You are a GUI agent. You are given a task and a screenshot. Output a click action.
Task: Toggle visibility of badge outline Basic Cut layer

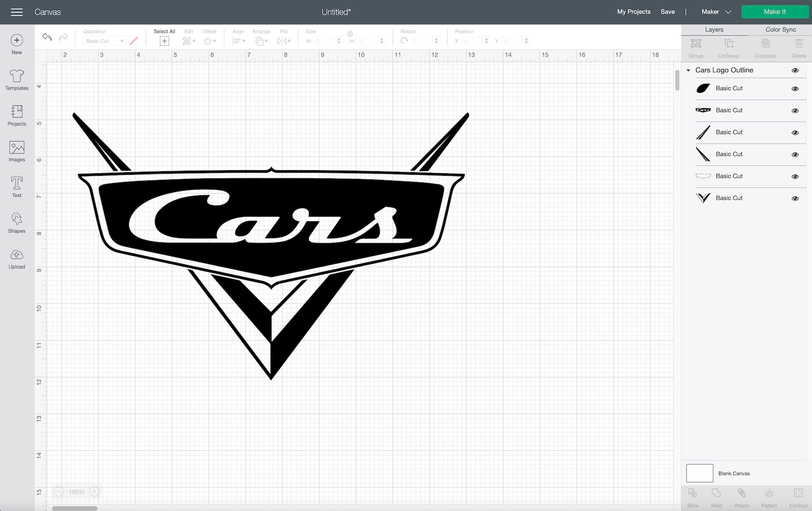[x=795, y=177]
